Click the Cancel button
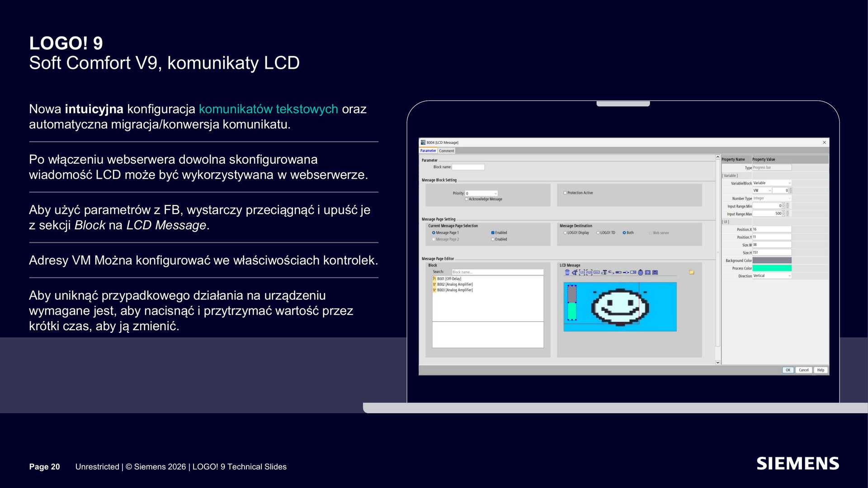This screenshot has width=868, height=488. click(x=804, y=370)
